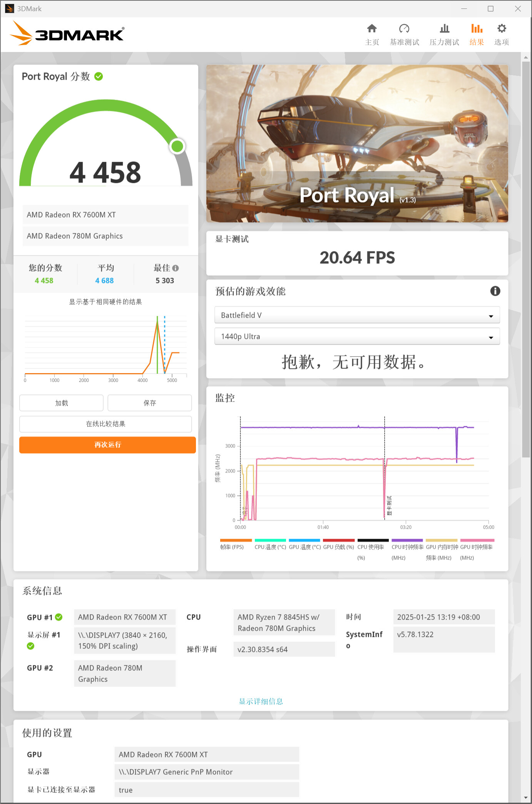Click the save result button
Image resolution: width=532 pixels, height=804 pixels.
(149, 403)
